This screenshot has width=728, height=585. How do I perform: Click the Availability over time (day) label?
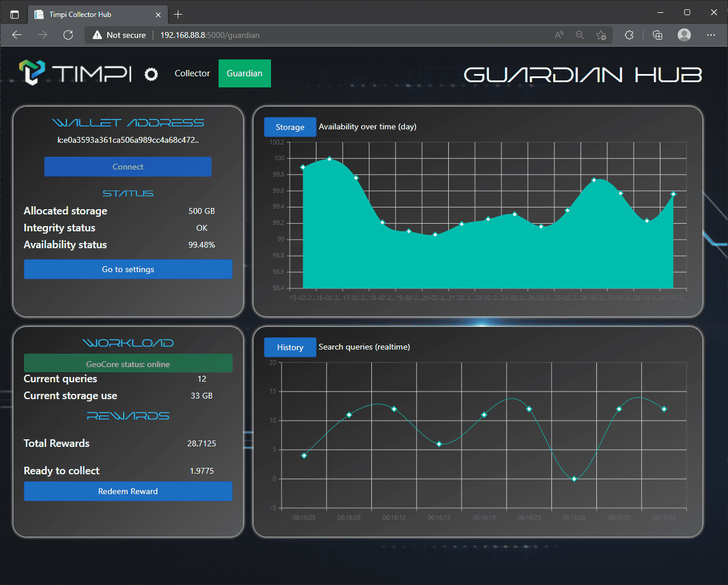368,126
